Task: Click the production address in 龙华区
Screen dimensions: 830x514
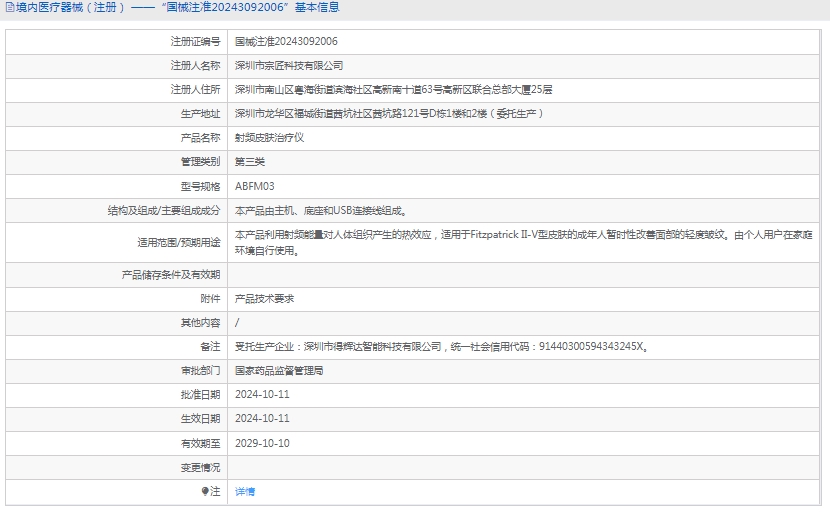Action: click(x=389, y=113)
